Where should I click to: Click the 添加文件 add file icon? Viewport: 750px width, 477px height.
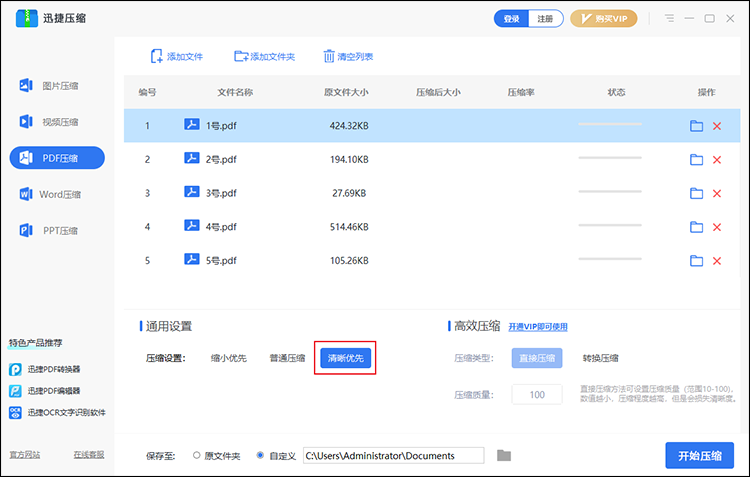(156, 57)
